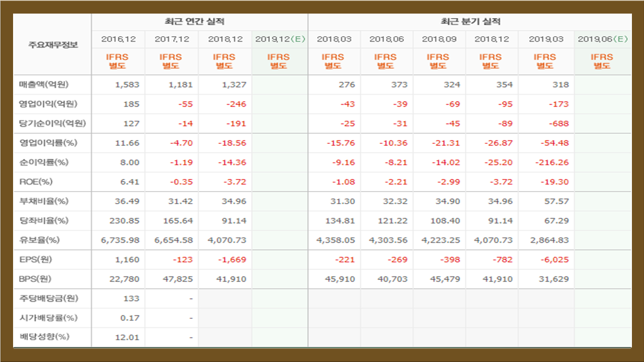Click the 373 revenue value for 2018.06
Viewport: 644px width, 362px height.
[400, 84]
